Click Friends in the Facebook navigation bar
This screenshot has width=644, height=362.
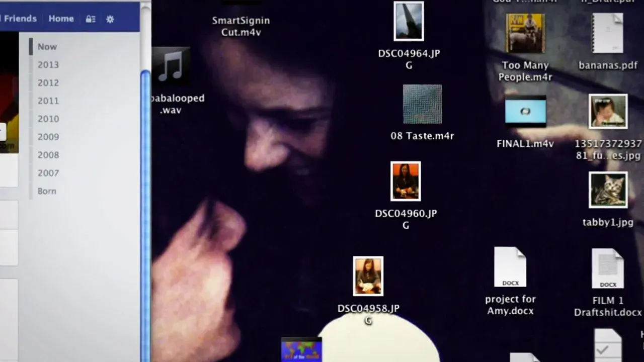(x=20, y=19)
